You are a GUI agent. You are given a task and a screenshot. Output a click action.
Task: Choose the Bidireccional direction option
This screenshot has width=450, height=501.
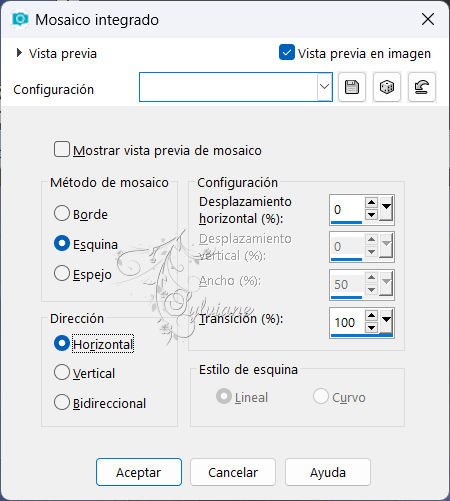pos(62,402)
